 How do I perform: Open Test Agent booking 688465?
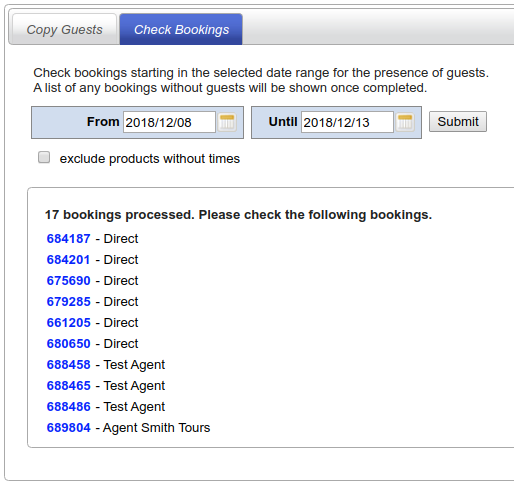pyautogui.click(x=69, y=386)
